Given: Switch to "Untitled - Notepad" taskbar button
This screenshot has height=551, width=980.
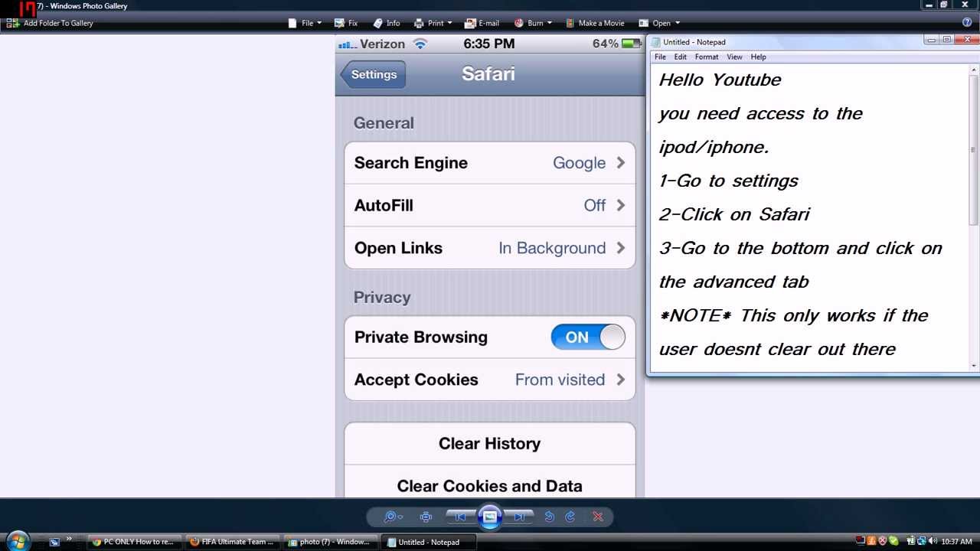Looking at the screenshot, I should point(429,542).
